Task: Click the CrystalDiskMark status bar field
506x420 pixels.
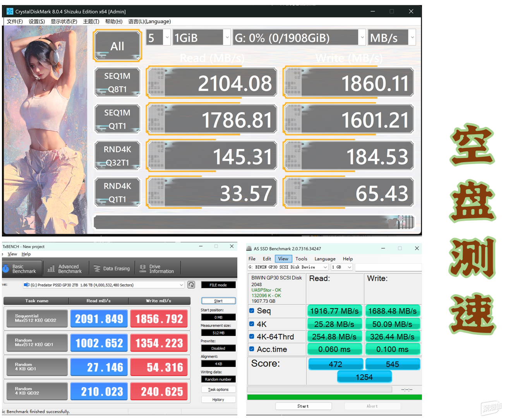Action: (254, 222)
